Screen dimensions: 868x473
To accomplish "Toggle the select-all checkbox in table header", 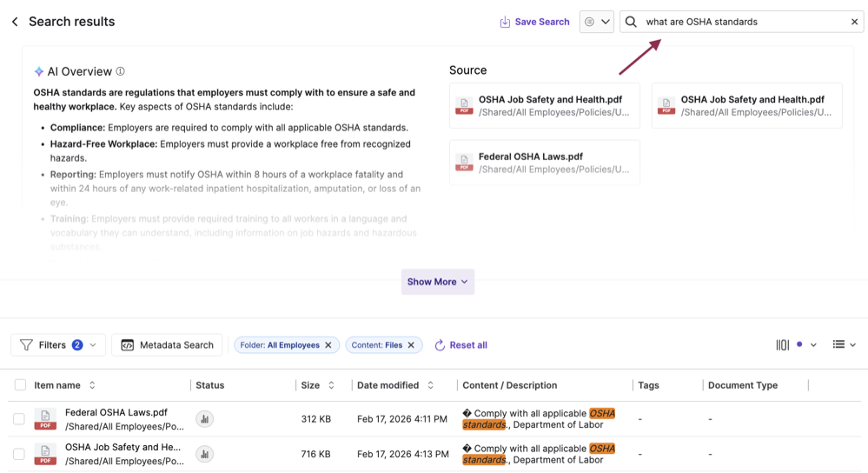I will (20, 385).
